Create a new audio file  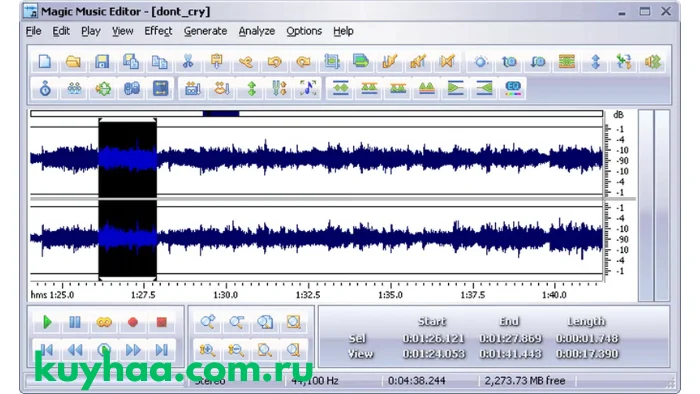pyautogui.click(x=45, y=62)
